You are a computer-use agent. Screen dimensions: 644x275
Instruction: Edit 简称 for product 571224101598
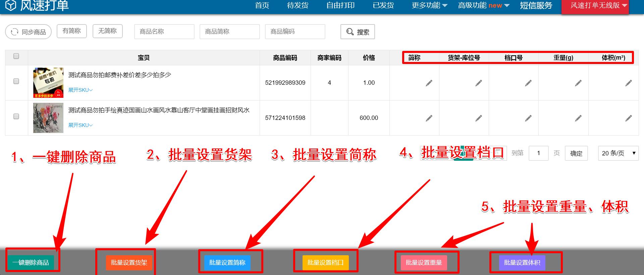[x=429, y=118]
